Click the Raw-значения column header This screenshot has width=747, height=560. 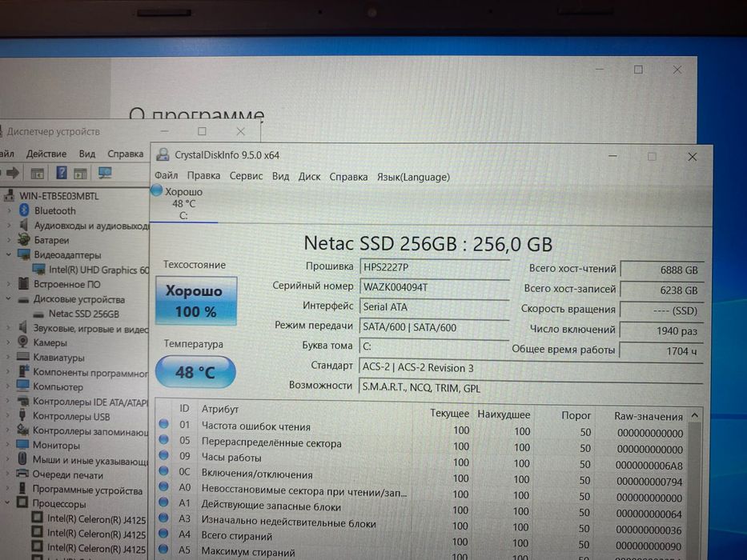(x=649, y=416)
